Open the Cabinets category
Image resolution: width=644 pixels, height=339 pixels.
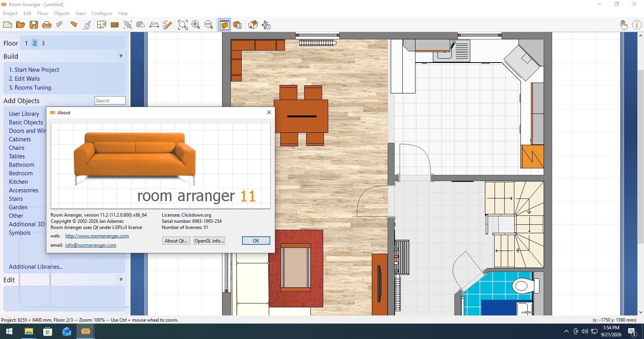pos(20,139)
